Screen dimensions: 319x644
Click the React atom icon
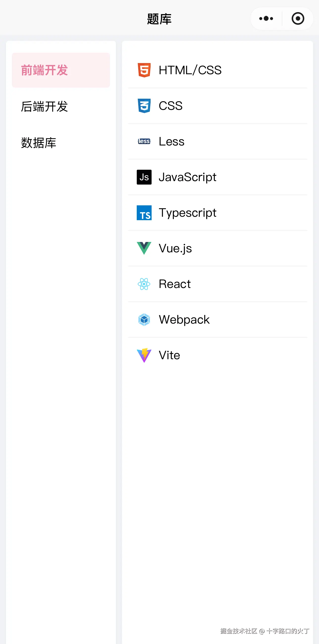point(144,284)
